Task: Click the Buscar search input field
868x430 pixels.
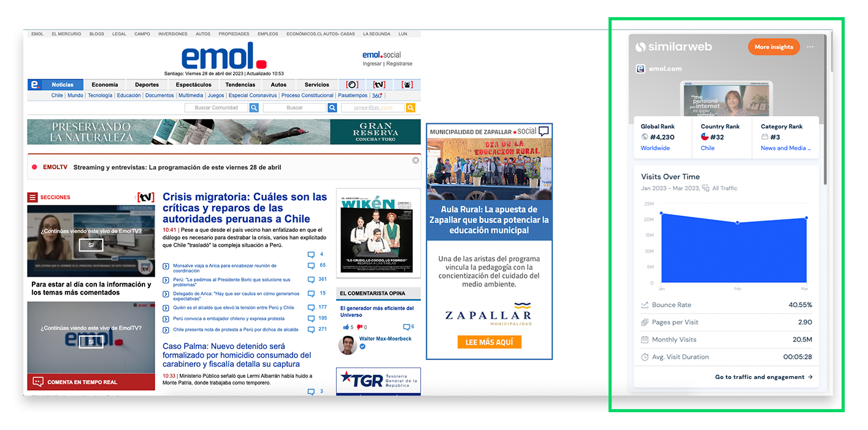Action: click(x=295, y=108)
